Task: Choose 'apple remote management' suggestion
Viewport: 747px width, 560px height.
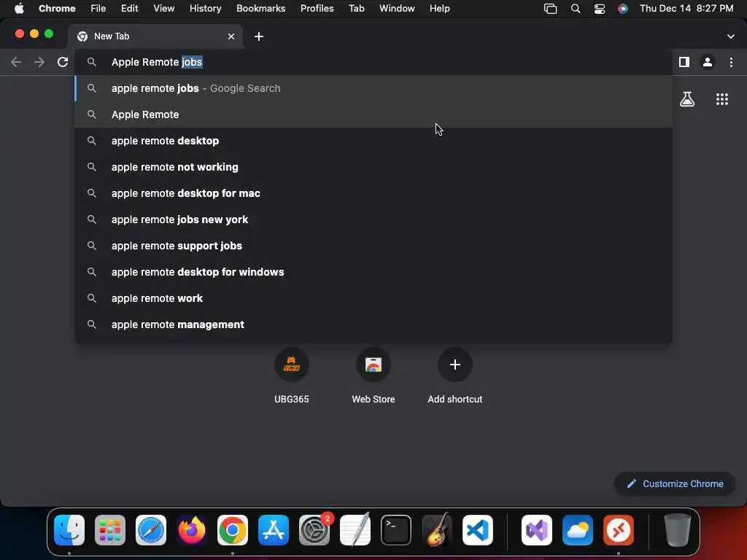Action: click(373, 324)
